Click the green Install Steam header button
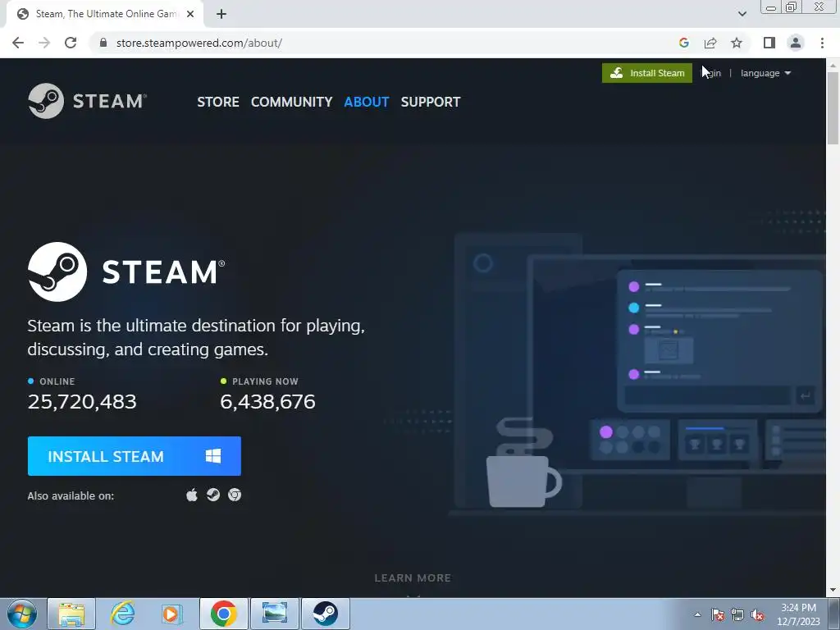840x630 pixels. pos(646,73)
